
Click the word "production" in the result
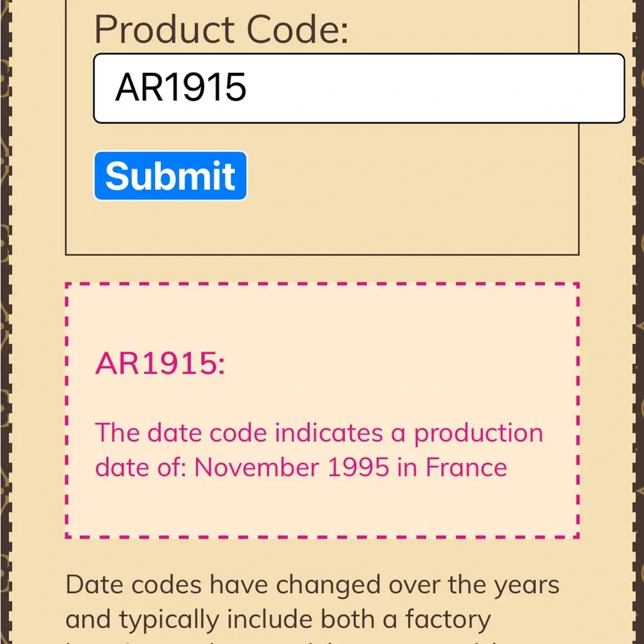(478, 433)
